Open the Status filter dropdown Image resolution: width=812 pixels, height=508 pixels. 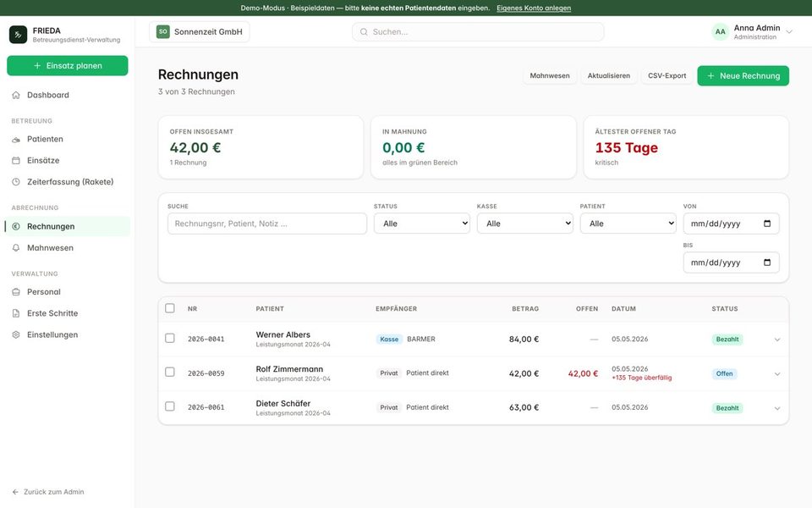(422, 224)
